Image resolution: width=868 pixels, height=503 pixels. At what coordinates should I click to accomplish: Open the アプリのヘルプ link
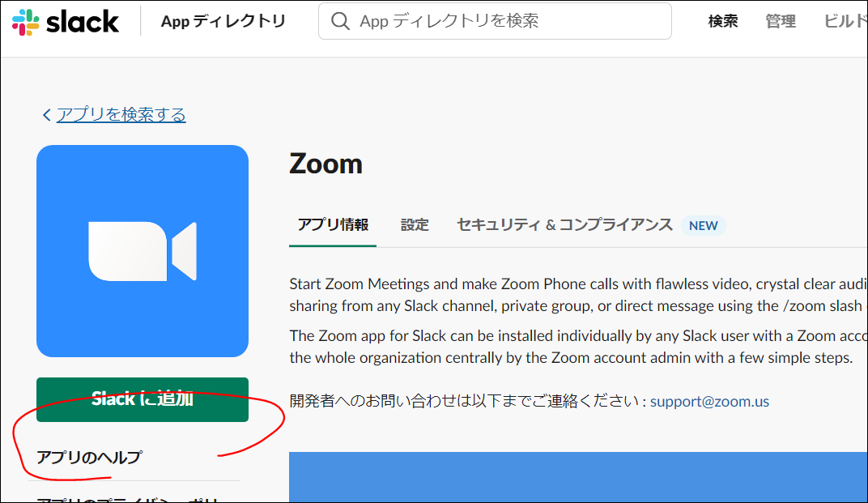(89, 458)
